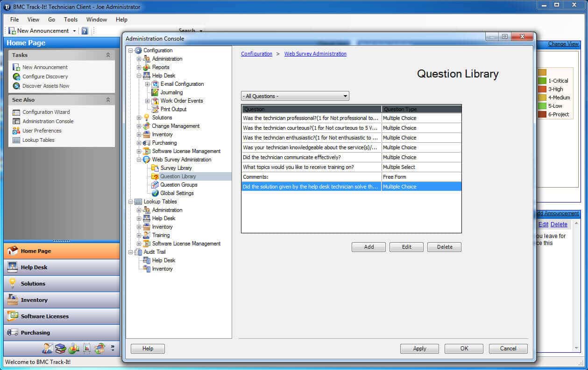Select the 'Comments:' question row
The width and height of the screenshot is (588, 370).
(351, 177)
